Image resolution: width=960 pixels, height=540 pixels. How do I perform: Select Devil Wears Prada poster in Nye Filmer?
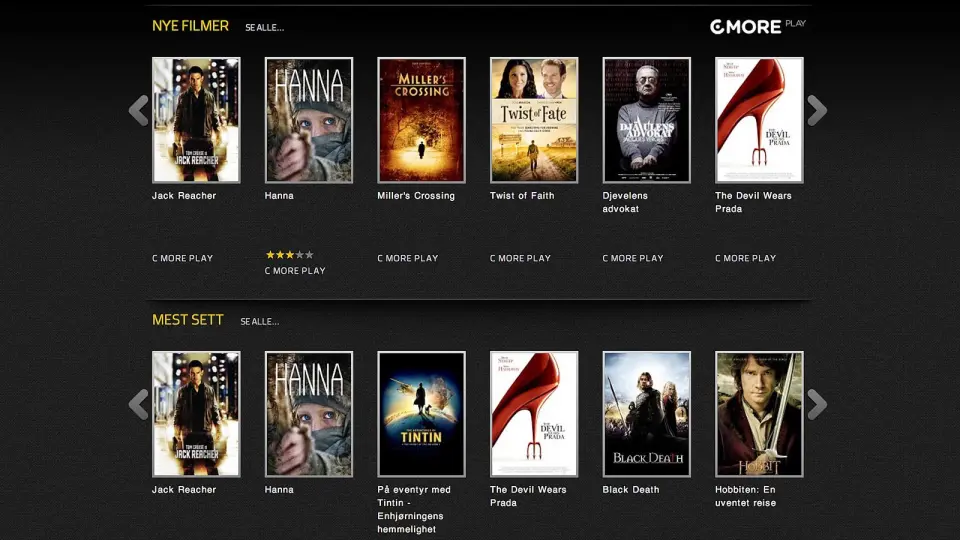(759, 120)
